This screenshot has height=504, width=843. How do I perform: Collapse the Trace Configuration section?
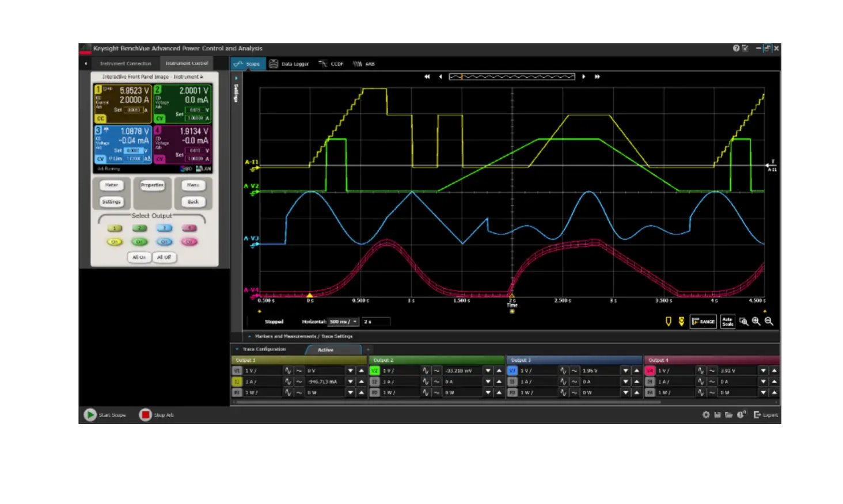tap(237, 349)
